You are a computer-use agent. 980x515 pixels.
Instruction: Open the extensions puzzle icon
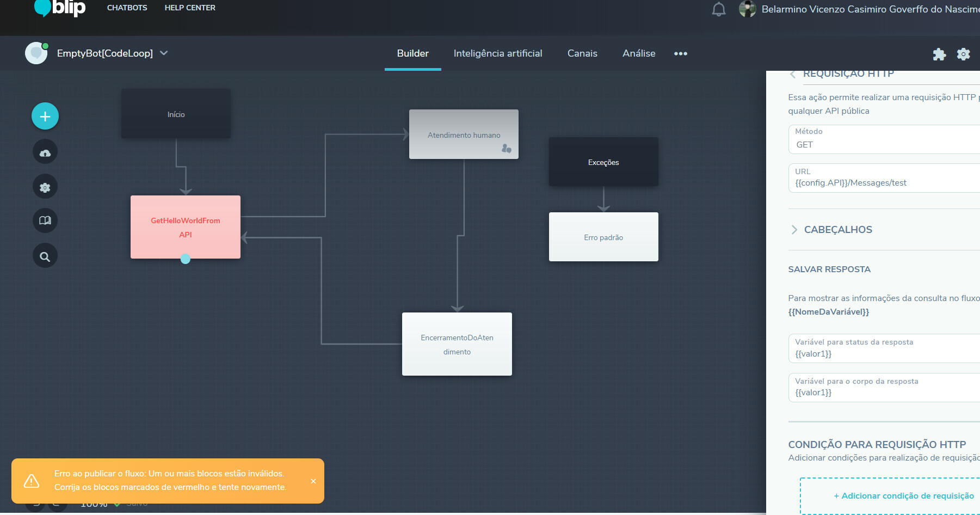[939, 54]
